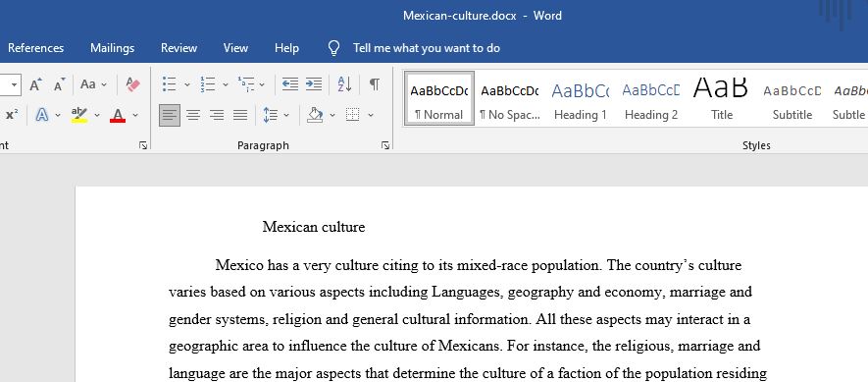Apply the Subtitle style
Viewport: 868px width, 382px height.
[792, 98]
